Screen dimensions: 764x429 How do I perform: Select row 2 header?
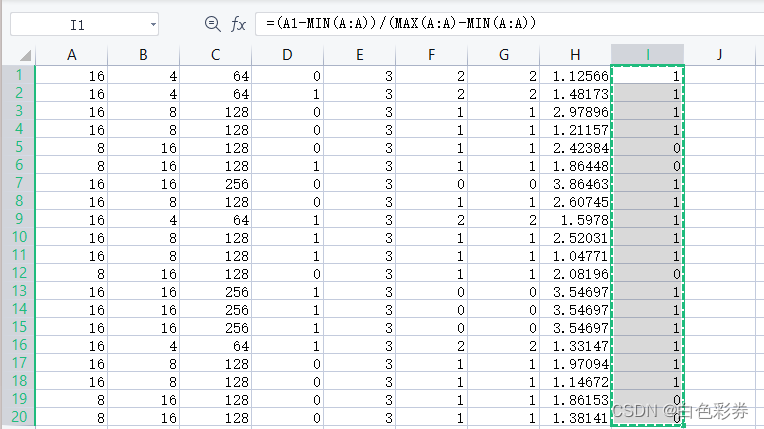click(19, 93)
